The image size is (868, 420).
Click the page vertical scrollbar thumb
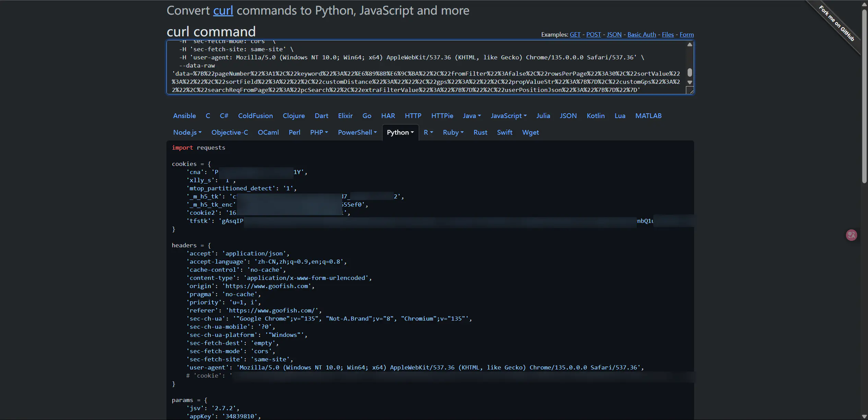tap(864, 96)
